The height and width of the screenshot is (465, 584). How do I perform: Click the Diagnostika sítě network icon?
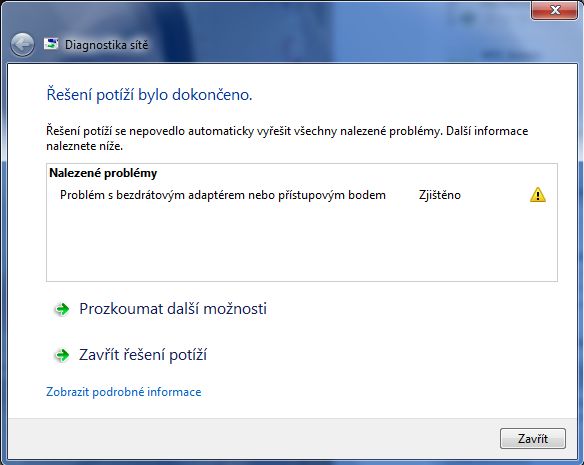tap(51, 44)
